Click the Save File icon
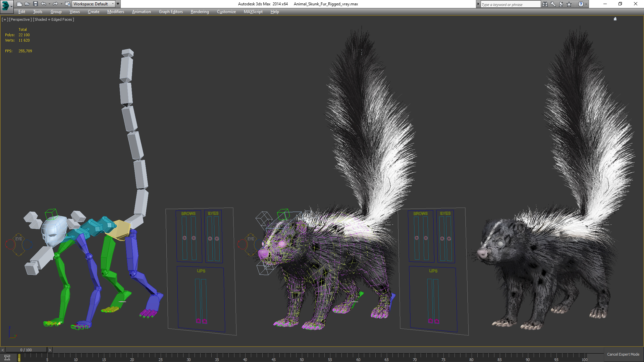Viewport: 644px width, 362px height. 35,4
